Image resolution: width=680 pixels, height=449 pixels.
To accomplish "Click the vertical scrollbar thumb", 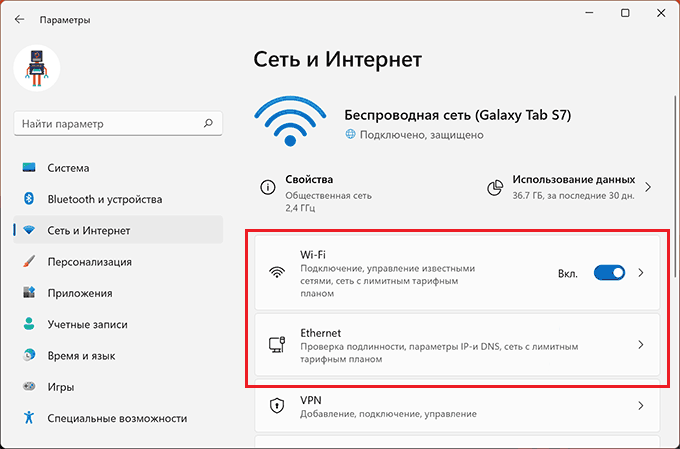I will 676,187.
